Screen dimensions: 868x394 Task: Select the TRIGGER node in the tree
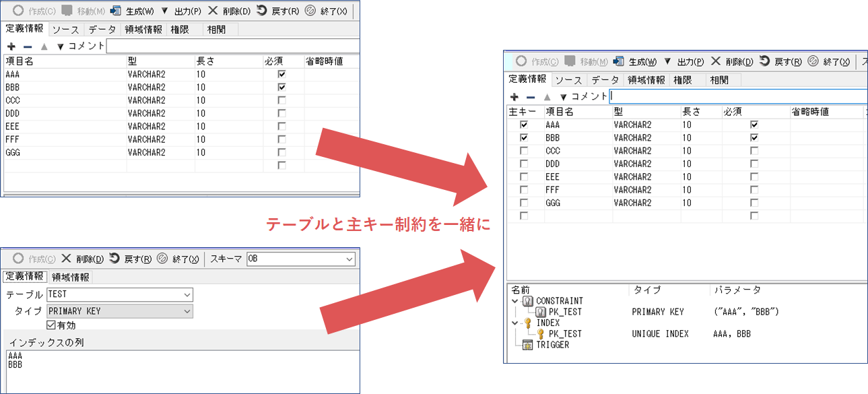(546, 345)
